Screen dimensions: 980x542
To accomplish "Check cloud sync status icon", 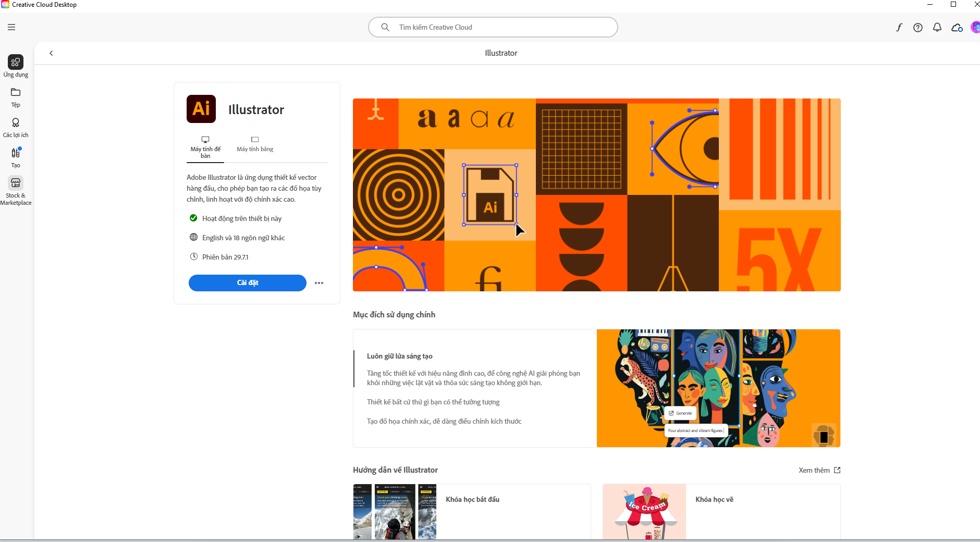I will coord(957,28).
